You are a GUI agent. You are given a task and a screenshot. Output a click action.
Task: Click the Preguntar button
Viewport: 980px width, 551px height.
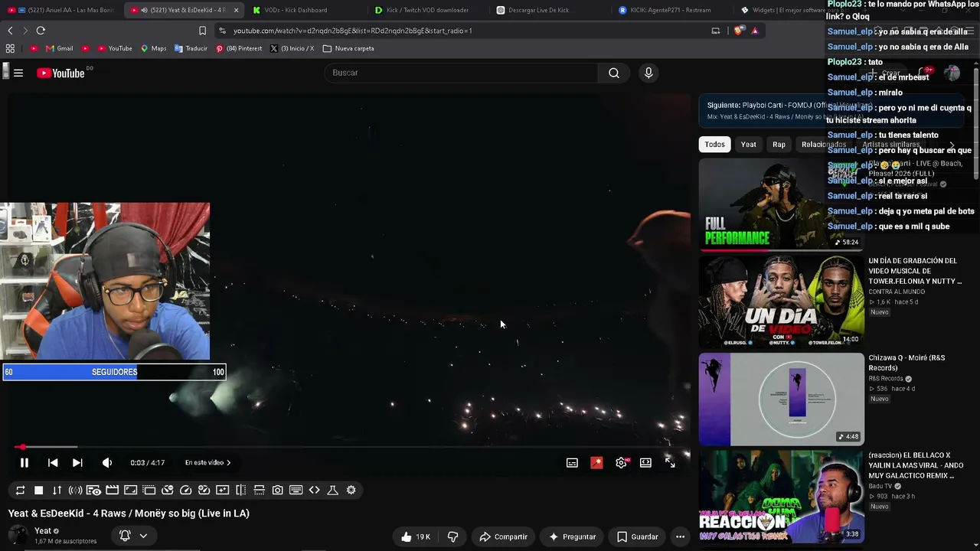point(572,537)
